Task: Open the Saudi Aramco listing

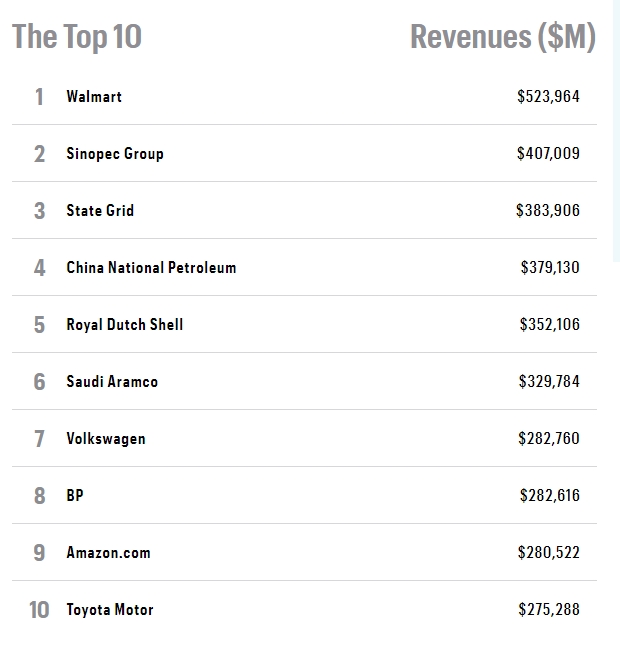Action: click(x=112, y=382)
